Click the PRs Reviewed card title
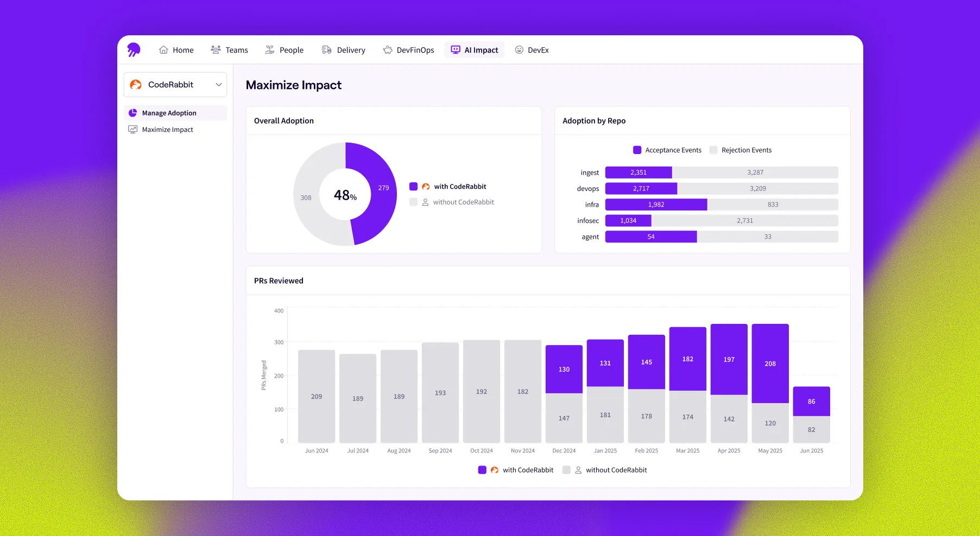The height and width of the screenshot is (536, 980). coord(279,281)
